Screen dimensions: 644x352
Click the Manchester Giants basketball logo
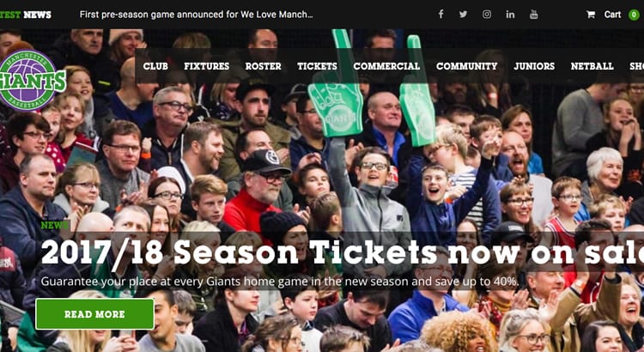(31, 80)
